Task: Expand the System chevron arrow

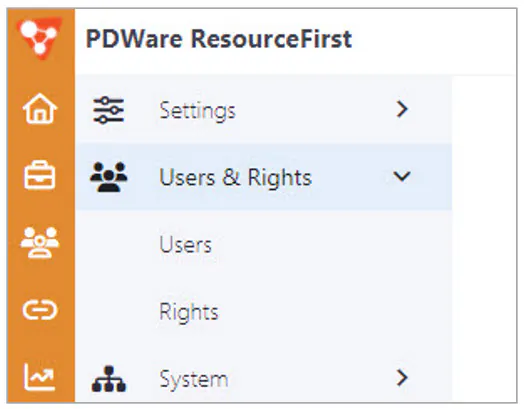Action: tap(402, 378)
